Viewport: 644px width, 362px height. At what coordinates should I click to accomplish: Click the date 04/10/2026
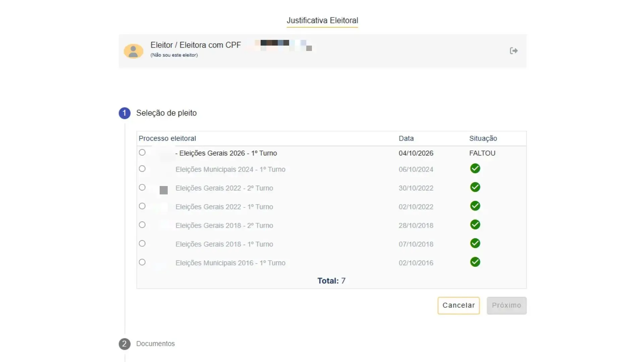[416, 153]
